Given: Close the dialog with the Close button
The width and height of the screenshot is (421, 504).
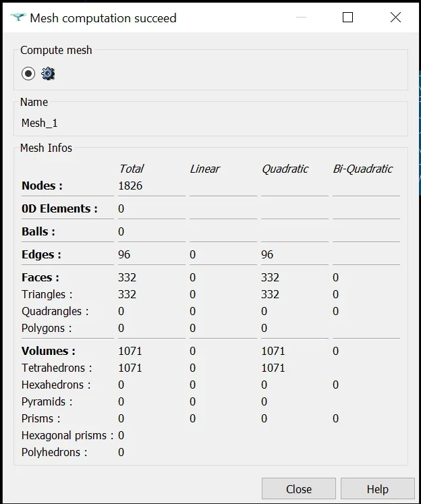Looking at the screenshot, I should [x=299, y=489].
